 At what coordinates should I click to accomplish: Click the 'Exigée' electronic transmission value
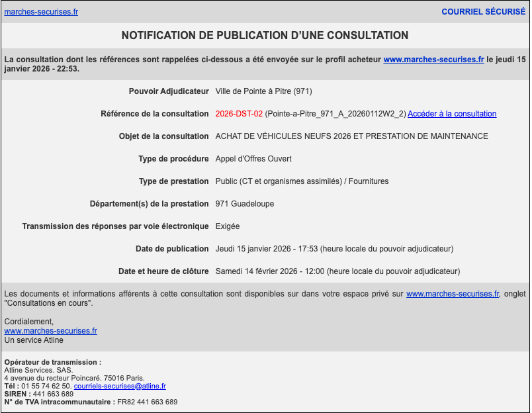228,226
